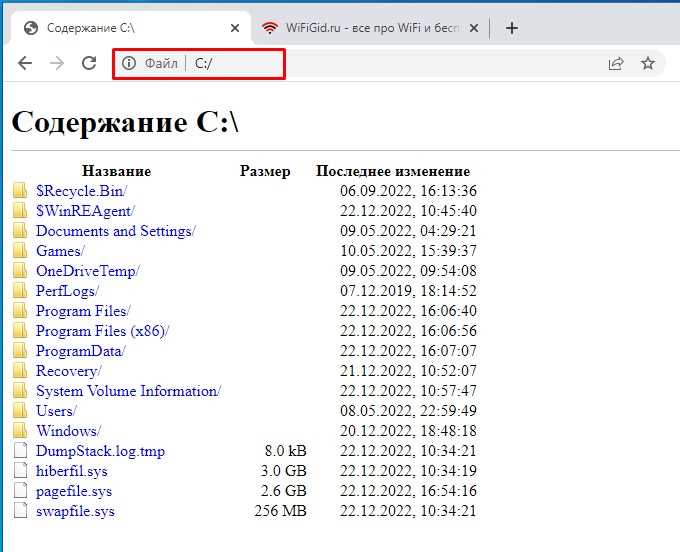Open the PerfLogs/ folder link
The height and width of the screenshot is (552, 680).
(x=67, y=291)
